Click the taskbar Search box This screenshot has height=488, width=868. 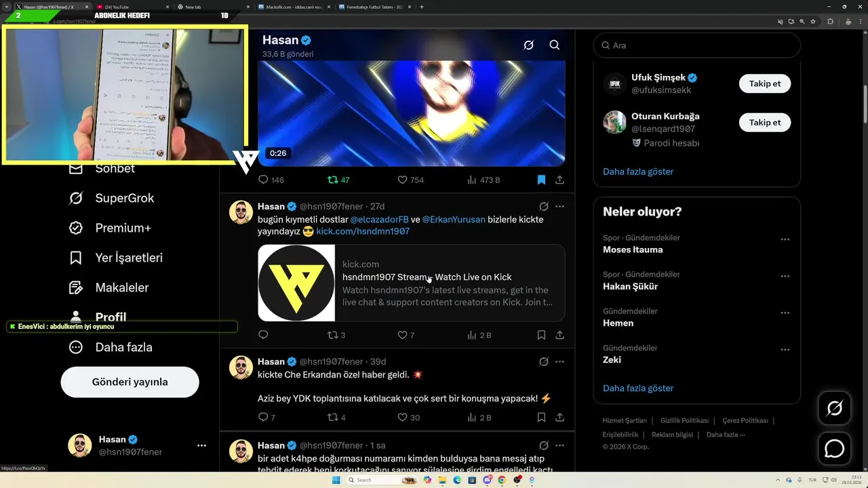(x=382, y=480)
